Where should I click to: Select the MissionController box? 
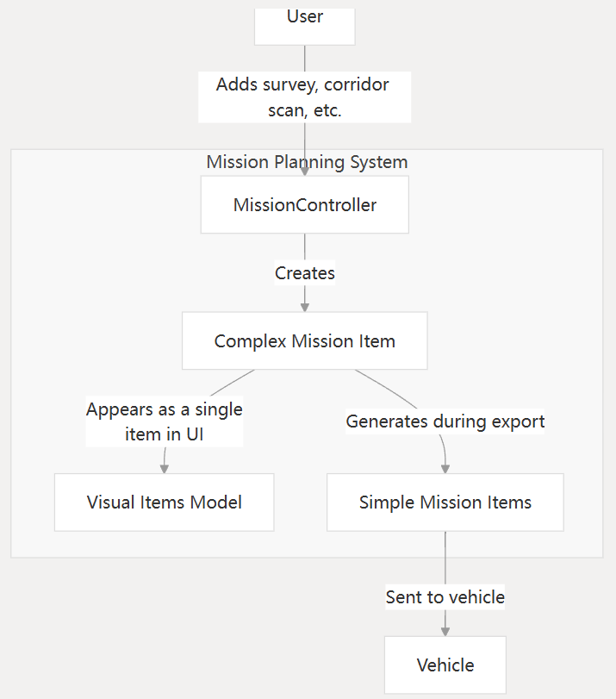(x=305, y=205)
